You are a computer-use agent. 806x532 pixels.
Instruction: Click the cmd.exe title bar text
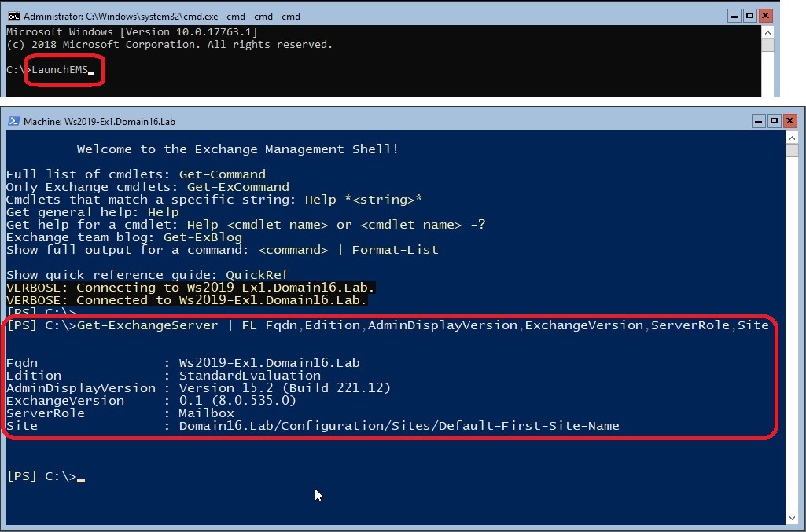(x=162, y=17)
